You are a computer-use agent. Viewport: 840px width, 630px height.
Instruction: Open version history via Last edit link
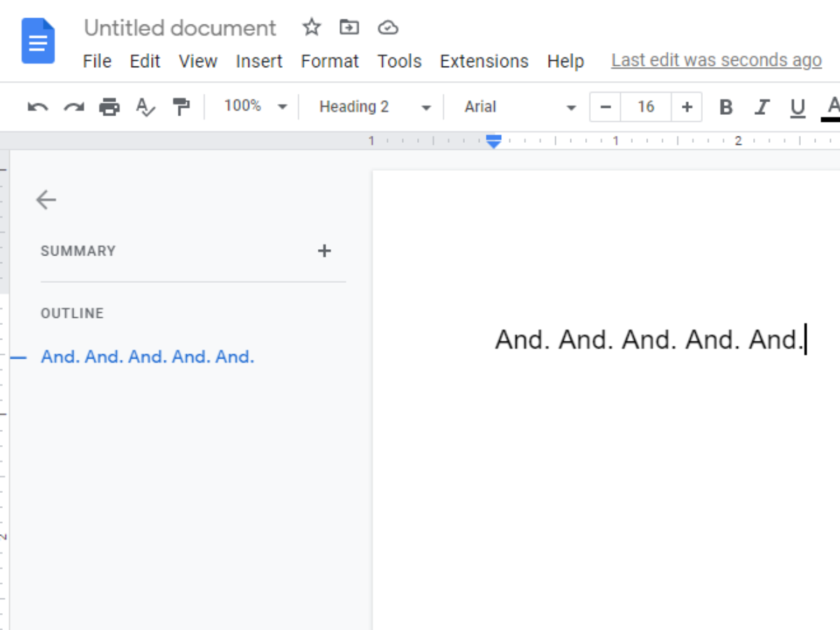[716, 60]
